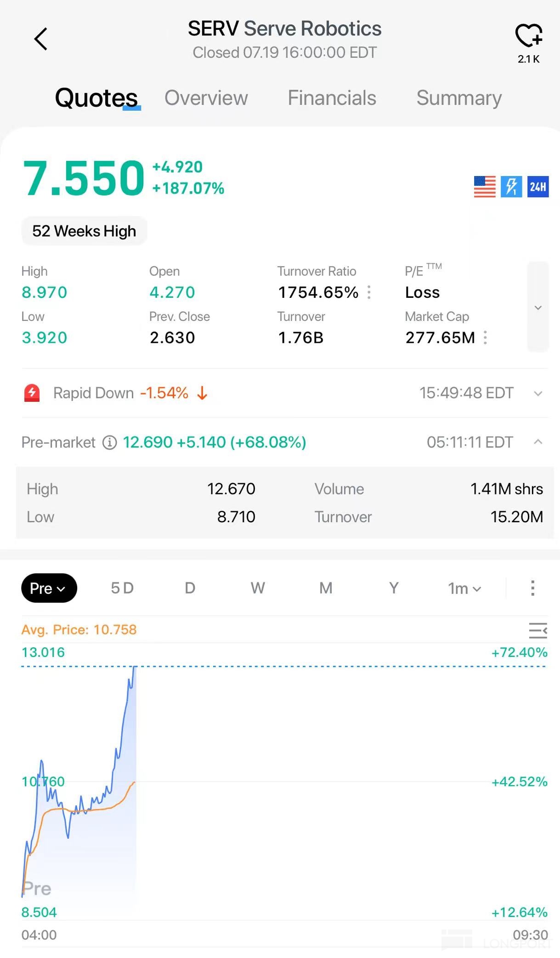Open the Pre session dropdown

[x=49, y=588]
